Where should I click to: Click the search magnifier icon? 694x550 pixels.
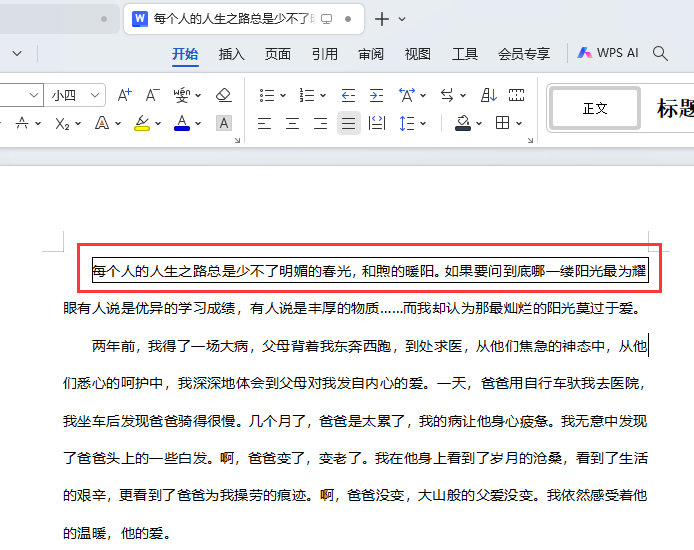click(x=660, y=53)
